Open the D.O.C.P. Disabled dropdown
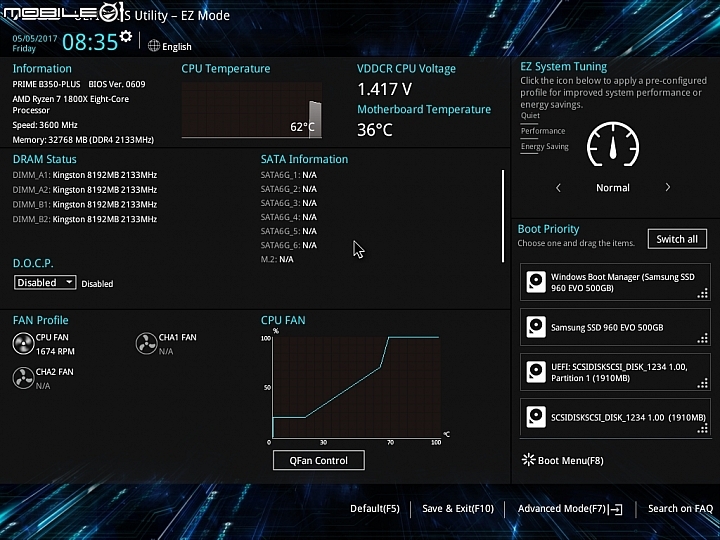Image resolution: width=720 pixels, height=540 pixels. (x=45, y=282)
